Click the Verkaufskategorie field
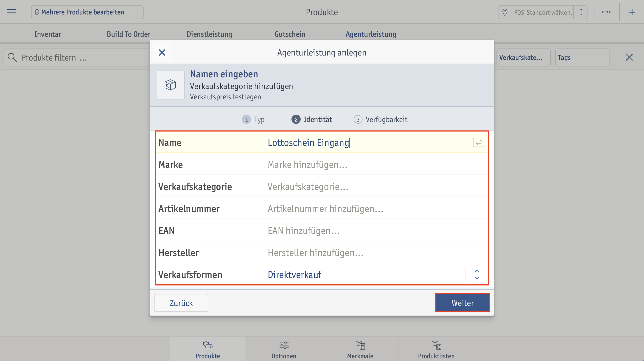644x361 pixels. (322, 186)
